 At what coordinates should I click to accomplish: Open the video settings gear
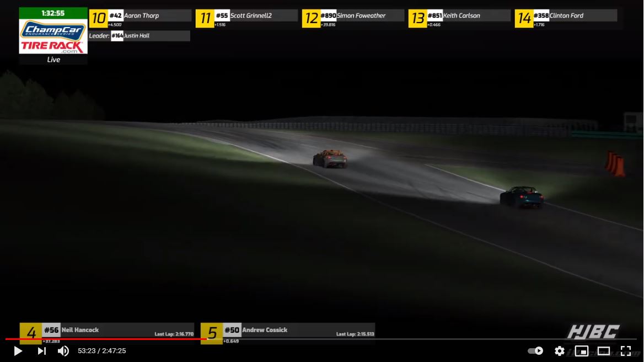[559, 351]
